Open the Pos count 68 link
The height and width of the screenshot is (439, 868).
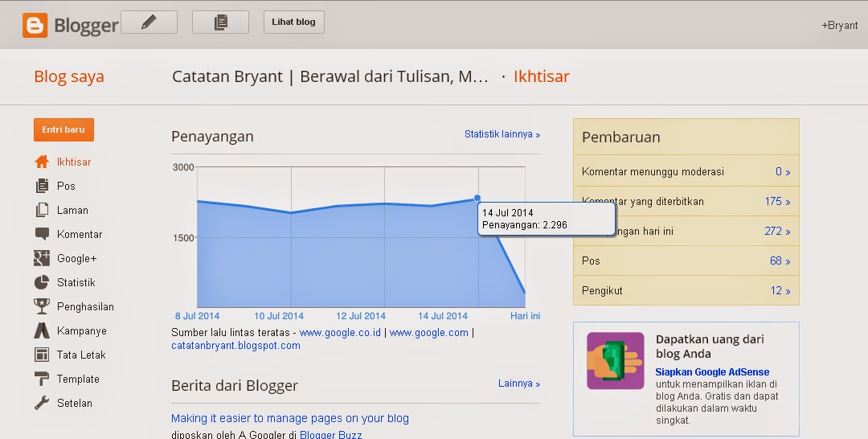tap(780, 261)
